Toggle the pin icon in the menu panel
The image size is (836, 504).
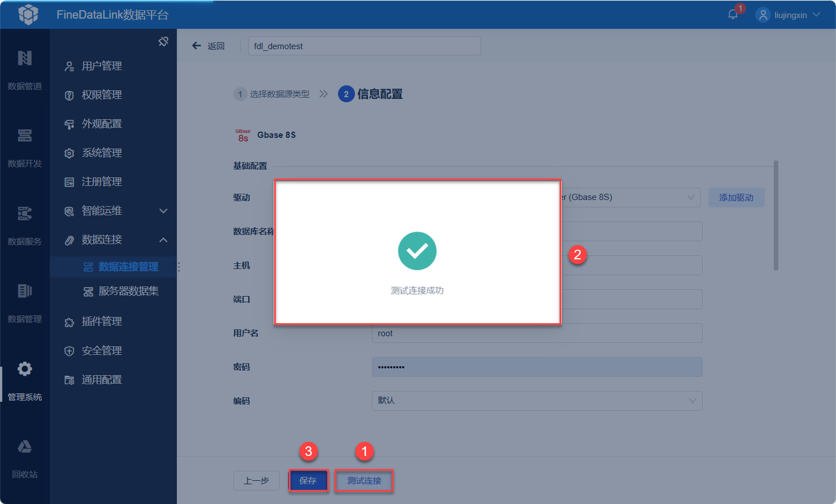pos(163,41)
